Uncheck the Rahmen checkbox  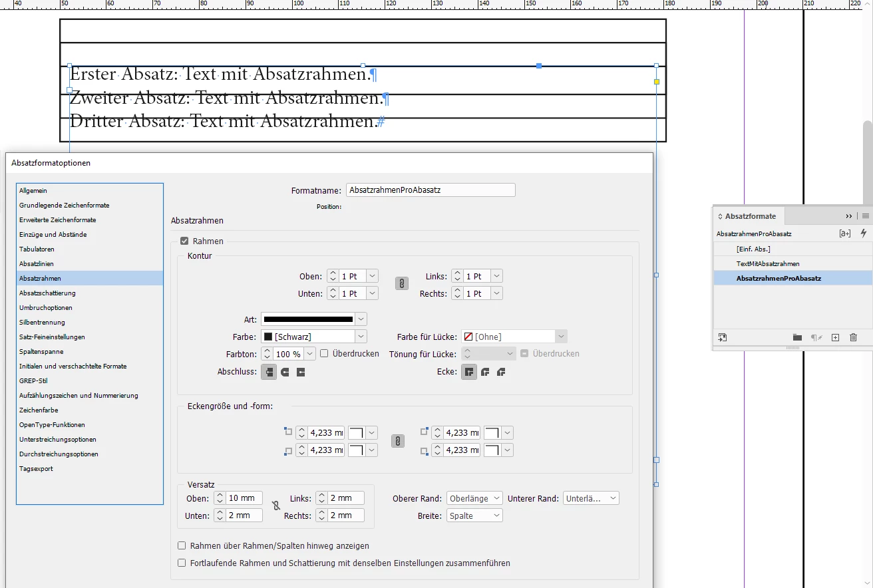pyautogui.click(x=184, y=241)
